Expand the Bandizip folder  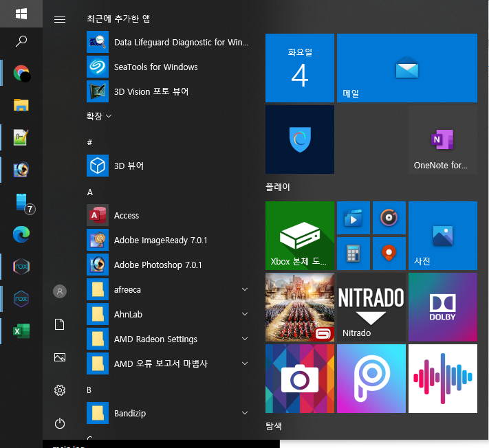click(x=168, y=413)
